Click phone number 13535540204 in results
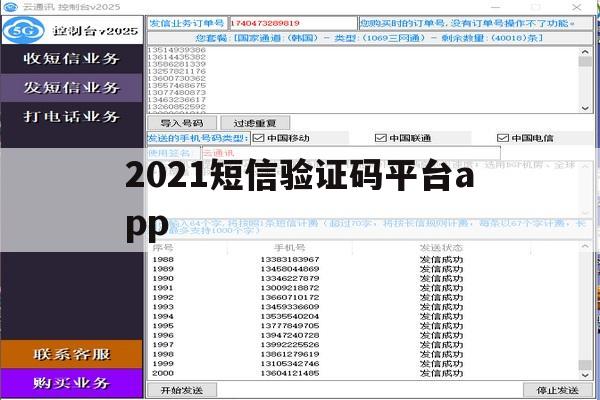The width and height of the screenshot is (600, 400). [290, 316]
